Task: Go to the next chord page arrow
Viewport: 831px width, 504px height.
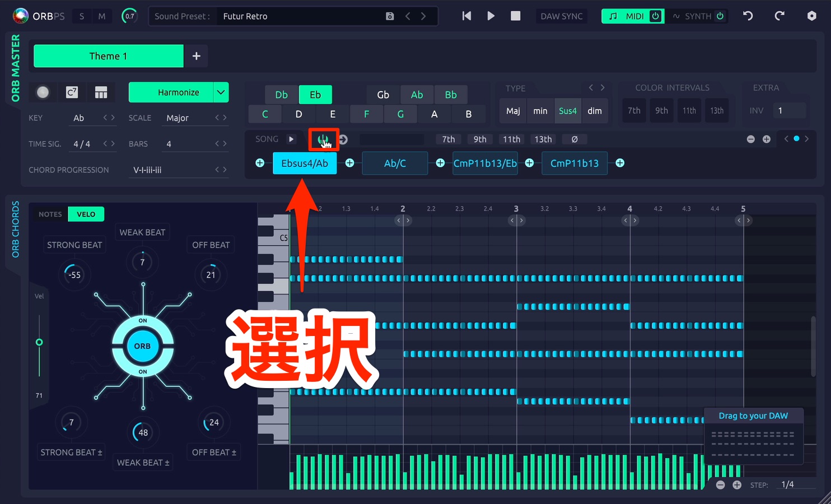Action: coord(807,139)
